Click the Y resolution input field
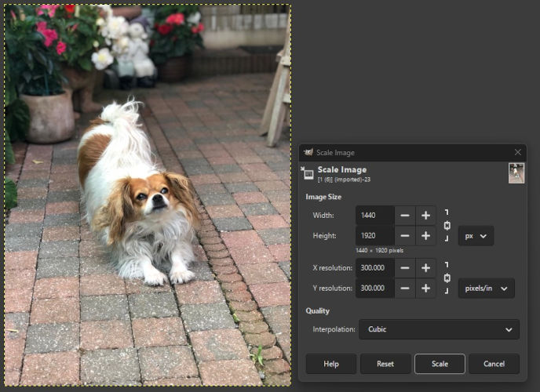 click(375, 289)
